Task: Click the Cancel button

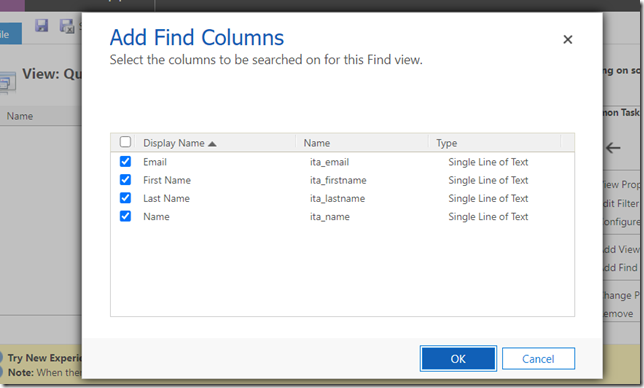Action: (538, 359)
